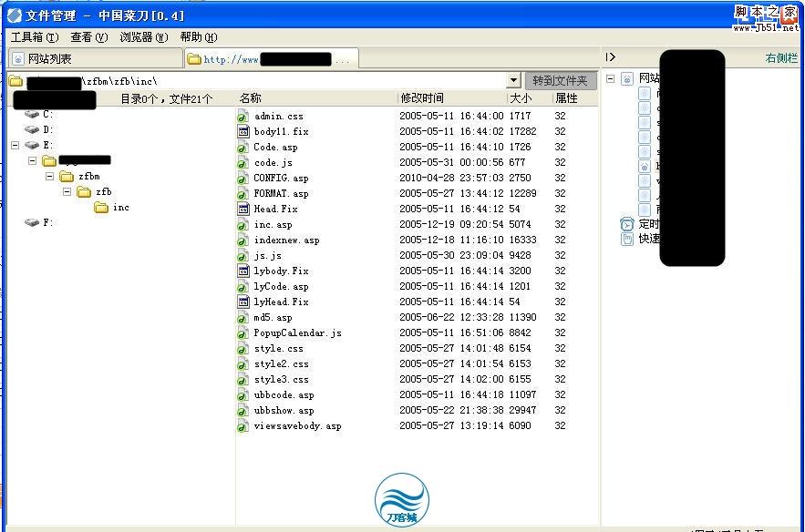The image size is (805, 532).
Task: Click the 转到文件夹 button
Action: click(x=561, y=80)
